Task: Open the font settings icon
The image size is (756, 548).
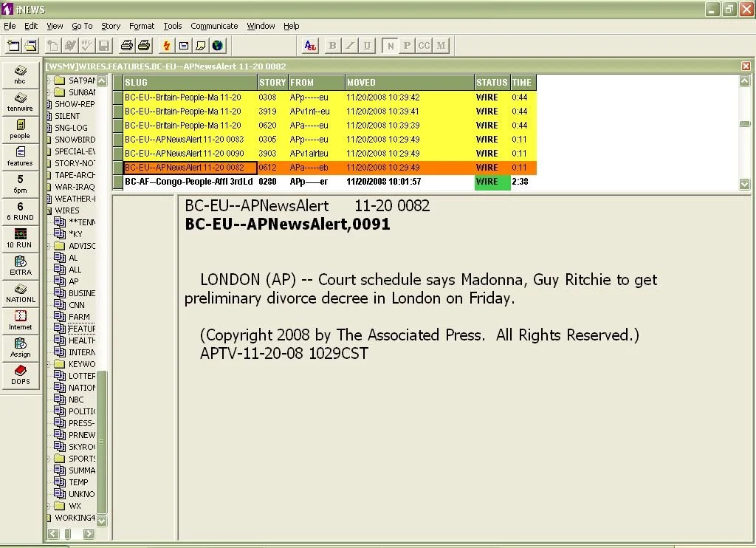Action: (310, 46)
